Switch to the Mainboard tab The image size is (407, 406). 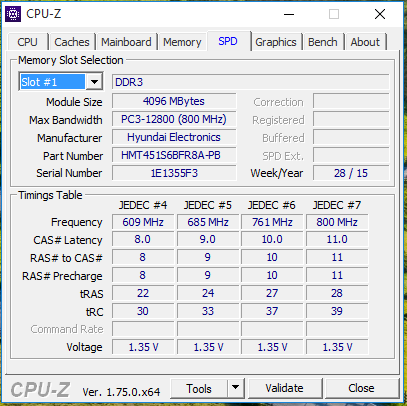coord(126,42)
